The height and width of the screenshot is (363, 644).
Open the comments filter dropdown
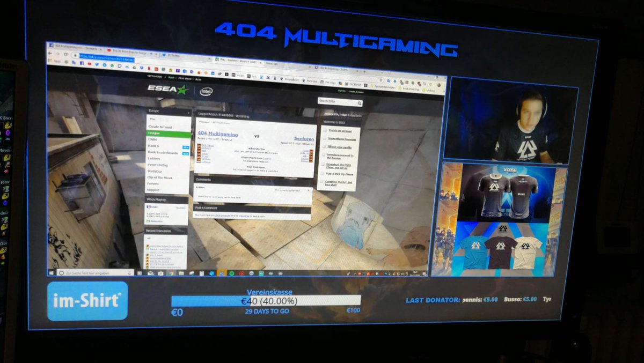click(x=292, y=190)
